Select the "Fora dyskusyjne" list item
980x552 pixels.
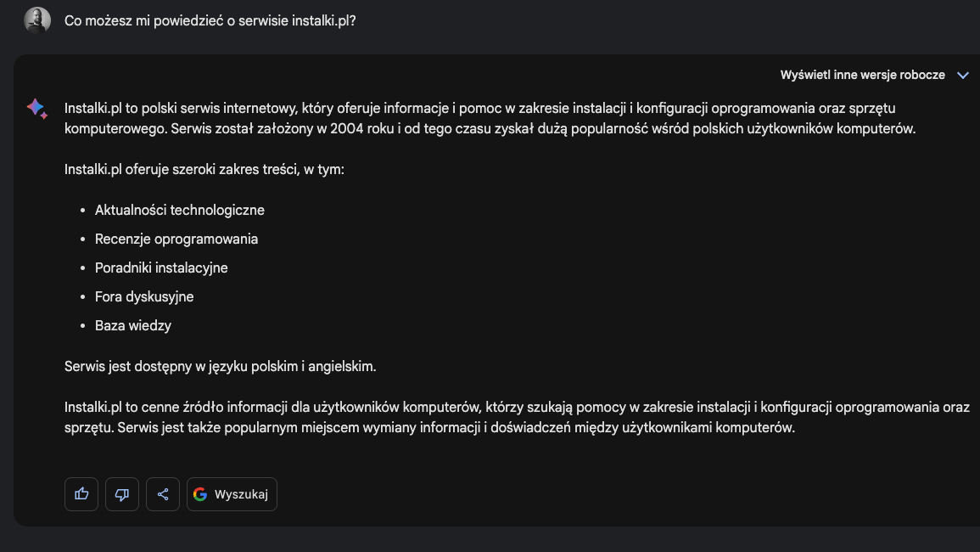144,296
